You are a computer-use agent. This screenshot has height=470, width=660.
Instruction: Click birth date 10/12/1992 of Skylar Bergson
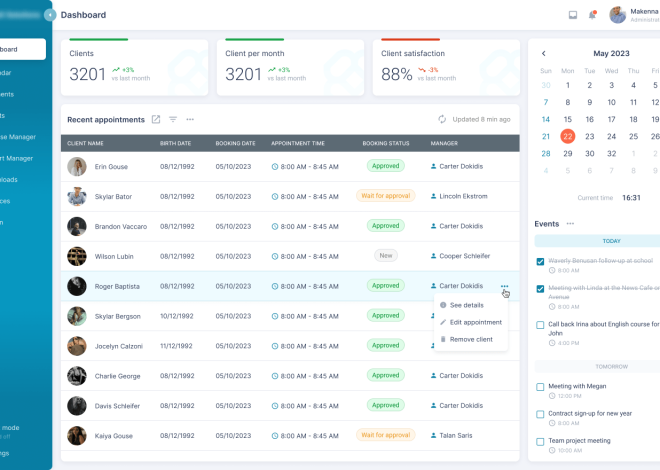point(177,316)
